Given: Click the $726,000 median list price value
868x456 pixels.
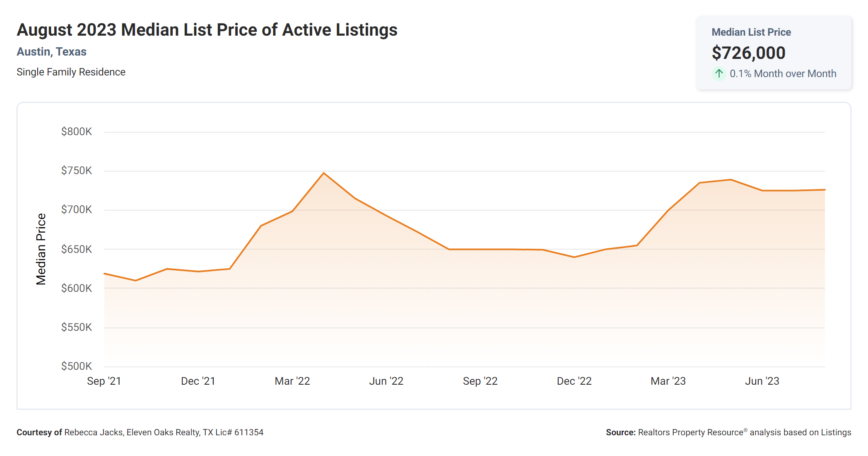Looking at the screenshot, I should 748,53.
